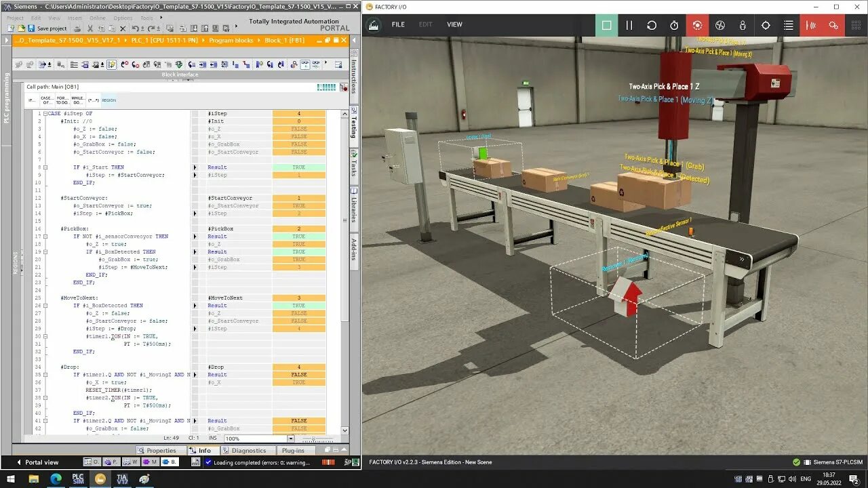Click the Print icon in TIA toolbar
868x488 pixels.
point(77,28)
